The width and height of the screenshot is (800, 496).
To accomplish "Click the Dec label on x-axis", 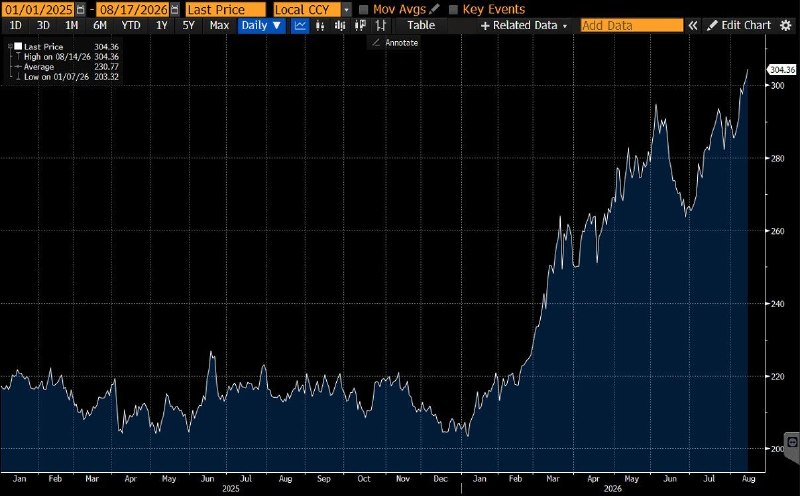I will [440, 479].
